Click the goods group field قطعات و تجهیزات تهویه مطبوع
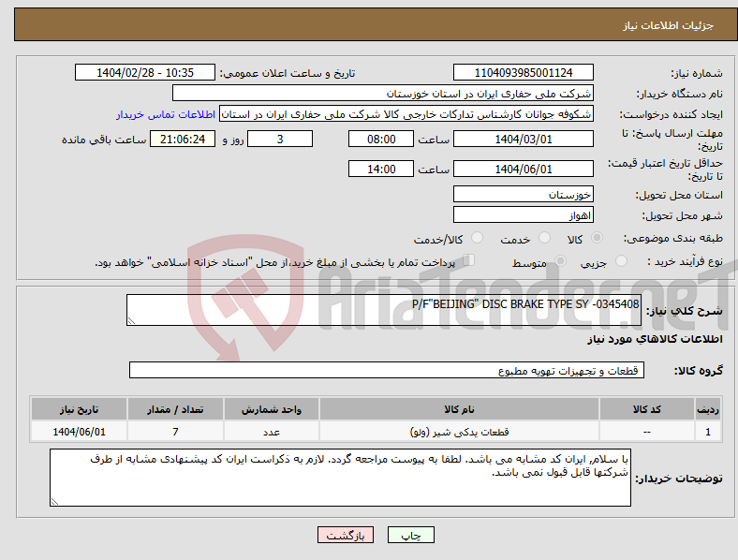The height and width of the screenshot is (560, 738). (x=387, y=370)
